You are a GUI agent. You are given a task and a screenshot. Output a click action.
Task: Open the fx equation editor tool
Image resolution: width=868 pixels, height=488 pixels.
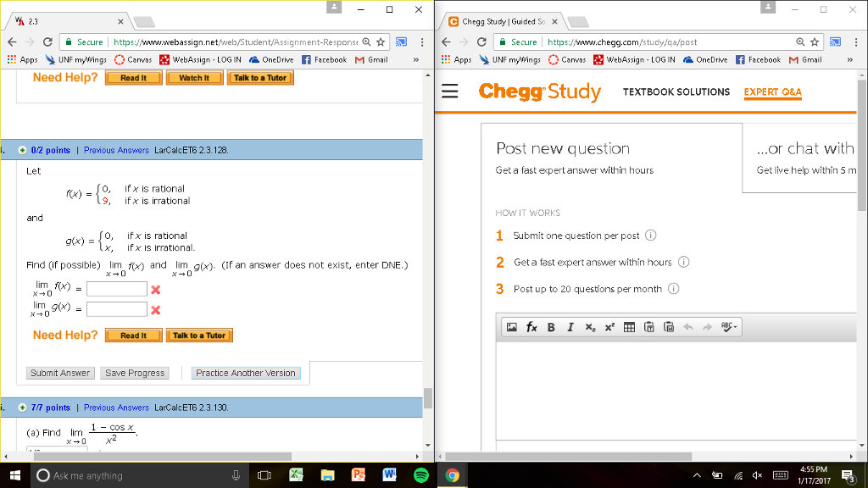(531, 327)
